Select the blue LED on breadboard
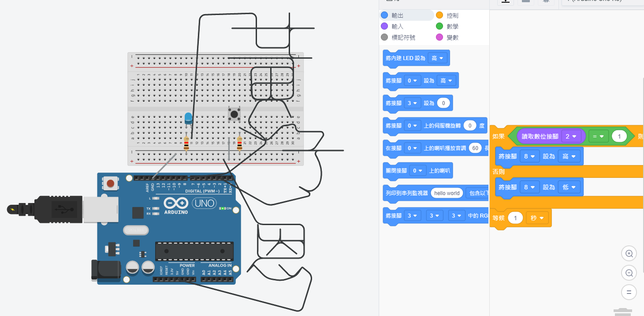 point(188,119)
